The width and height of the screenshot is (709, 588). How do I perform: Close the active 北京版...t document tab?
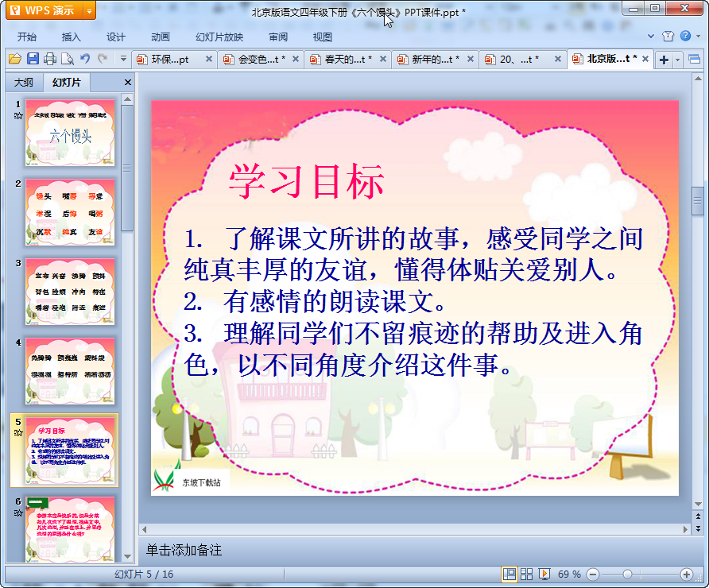tap(645, 59)
